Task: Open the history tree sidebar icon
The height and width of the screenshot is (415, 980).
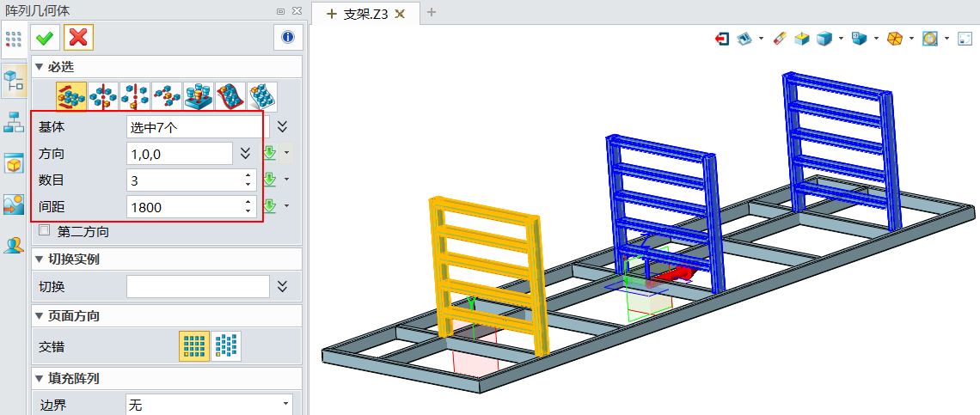Action: pyautogui.click(x=14, y=122)
